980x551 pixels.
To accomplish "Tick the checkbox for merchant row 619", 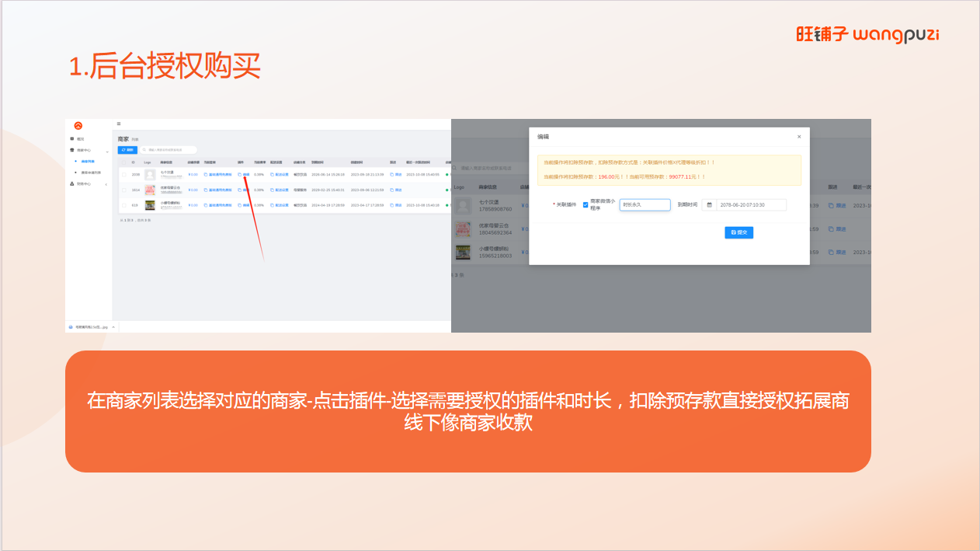I will coord(123,205).
